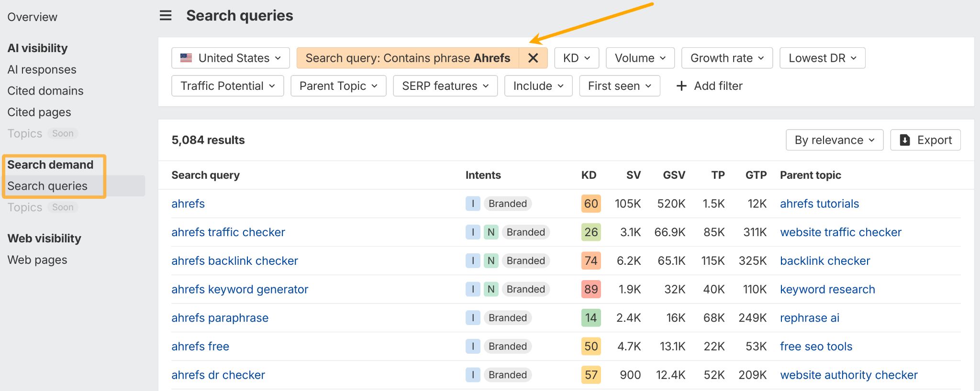Open Cited domains in the sidebar
Screen dimensions: 980x391
tap(45, 91)
